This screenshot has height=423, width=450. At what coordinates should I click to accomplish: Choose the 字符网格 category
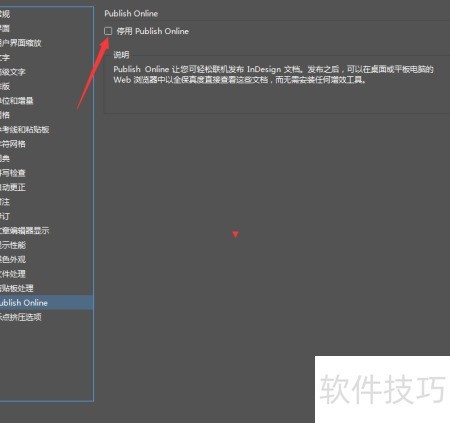click(13, 144)
